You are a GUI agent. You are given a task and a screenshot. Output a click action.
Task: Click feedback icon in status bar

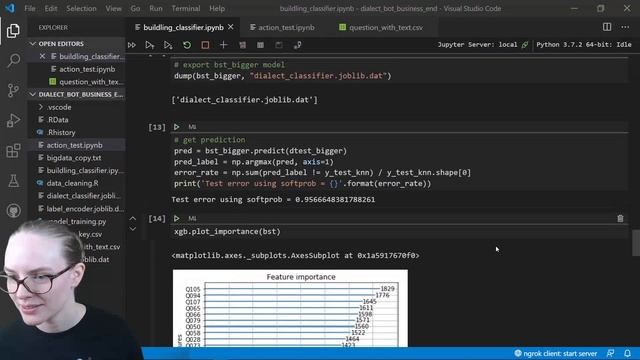[611, 353]
